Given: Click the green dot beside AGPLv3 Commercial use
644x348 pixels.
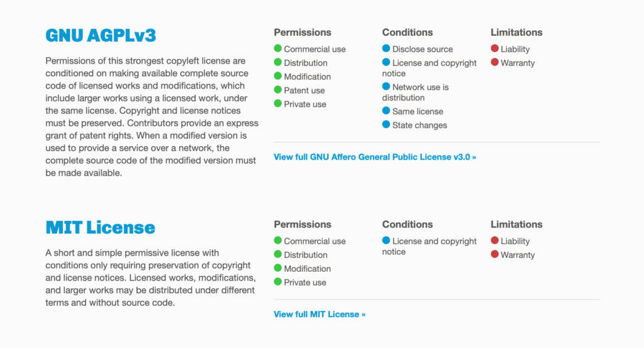Looking at the screenshot, I should (277, 48).
